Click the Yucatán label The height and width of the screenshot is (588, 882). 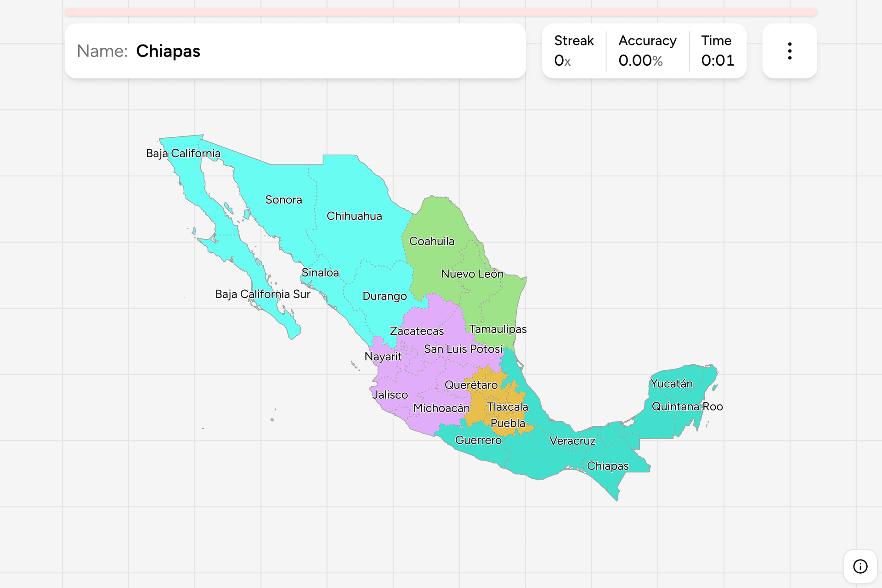pyautogui.click(x=672, y=384)
